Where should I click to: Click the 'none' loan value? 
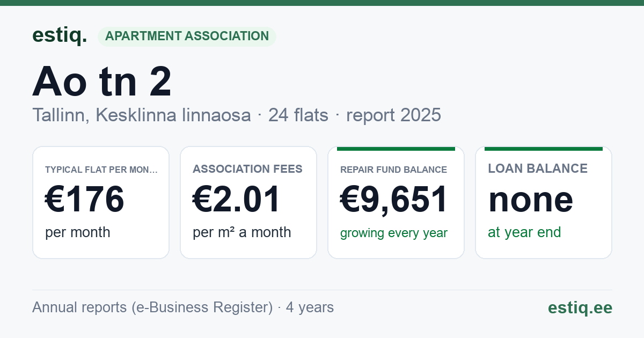[531, 199]
